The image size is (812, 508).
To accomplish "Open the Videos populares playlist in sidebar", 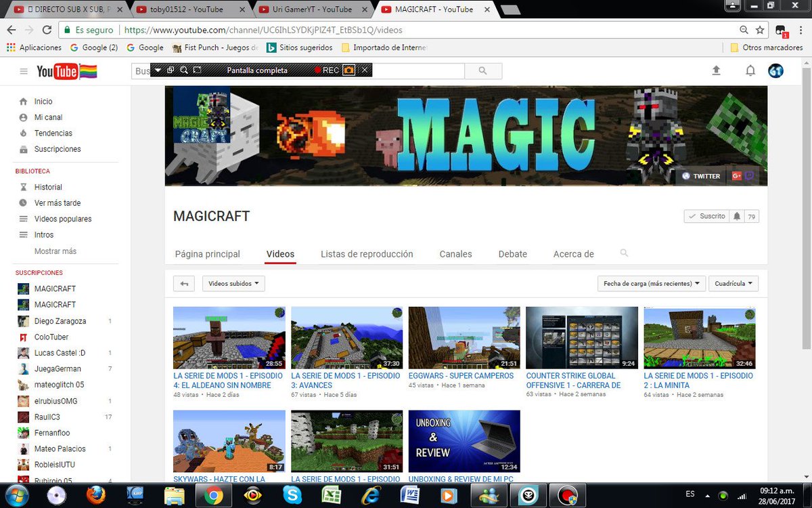I will point(63,219).
